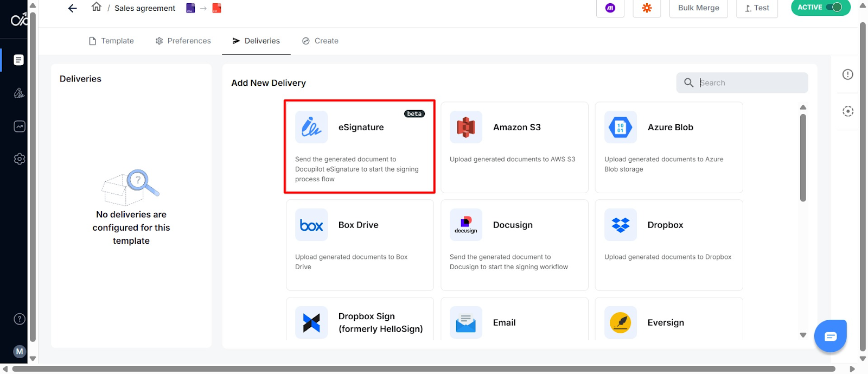Click the magnifier icon in search box
This screenshot has width=868, height=374.
688,83
